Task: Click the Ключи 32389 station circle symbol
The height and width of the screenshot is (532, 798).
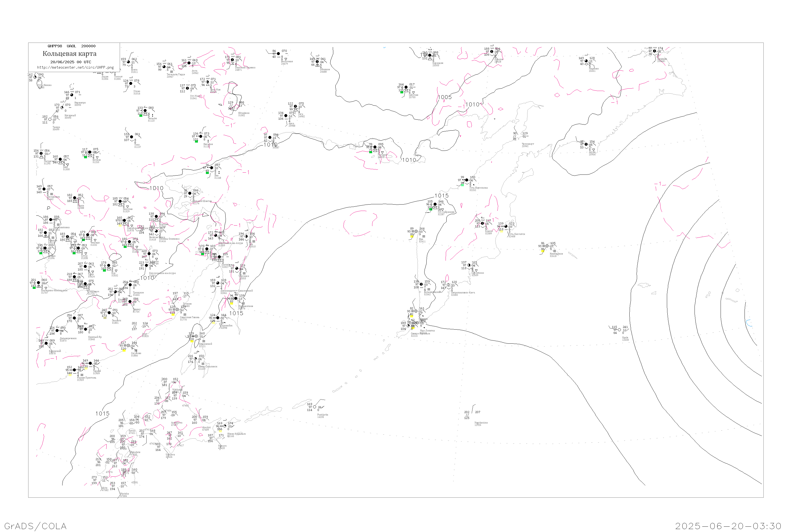Action: coord(483,223)
